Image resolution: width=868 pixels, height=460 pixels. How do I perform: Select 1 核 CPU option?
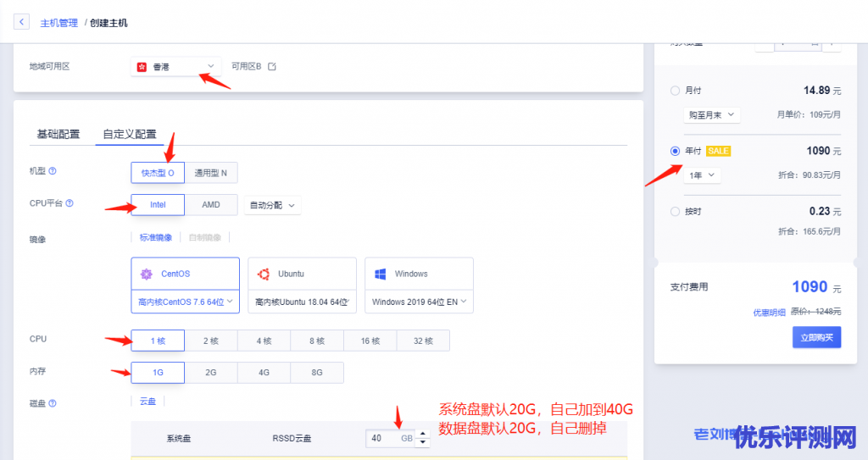click(x=158, y=341)
